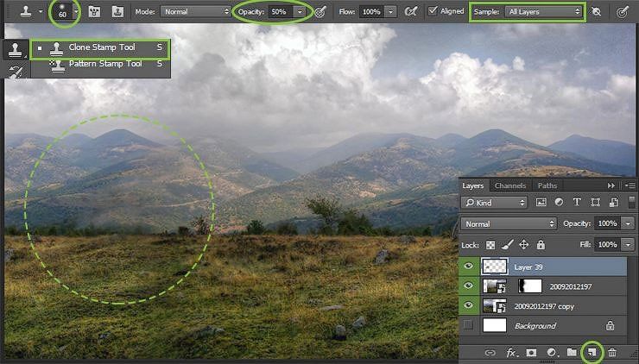639x364 pixels.
Task: Create new fill or adjustment layer
Action: (552, 353)
